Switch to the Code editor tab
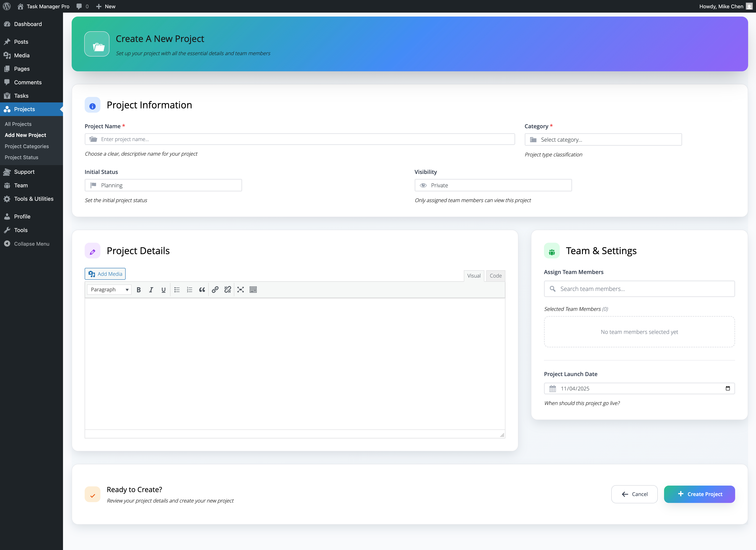The image size is (756, 550). coord(495,276)
